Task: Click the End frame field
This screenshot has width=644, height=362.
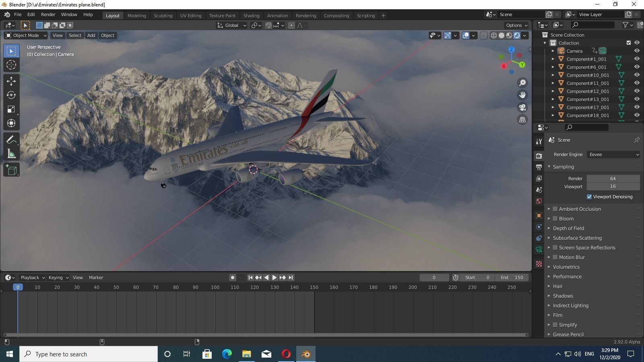Action: pos(512,278)
